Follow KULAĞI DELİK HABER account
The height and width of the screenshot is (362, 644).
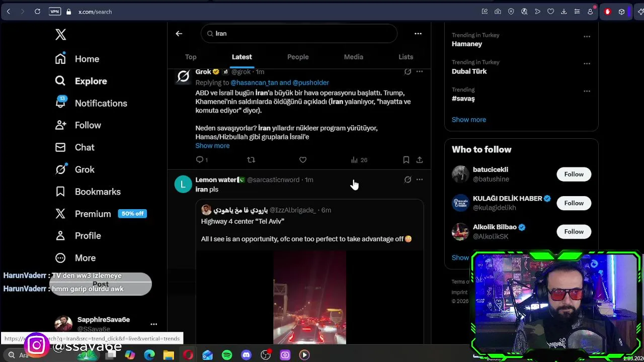pyautogui.click(x=574, y=203)
